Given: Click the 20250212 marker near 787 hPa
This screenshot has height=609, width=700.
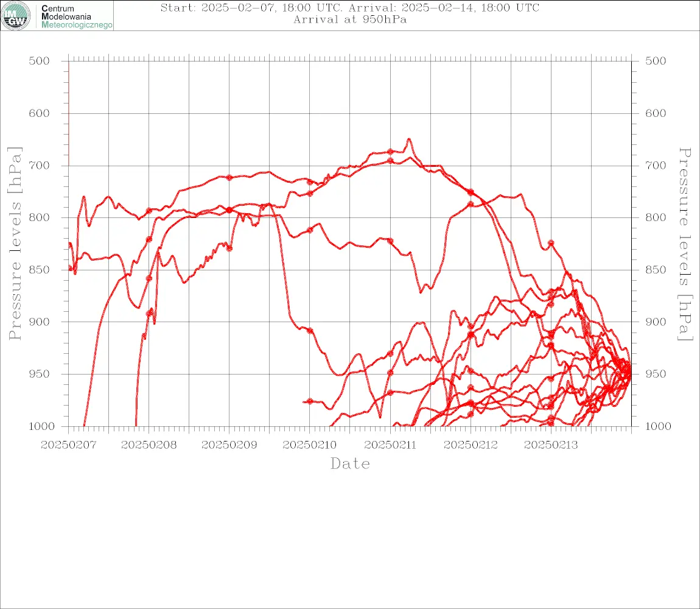Looking at the screenshot, I should (471, 204).
